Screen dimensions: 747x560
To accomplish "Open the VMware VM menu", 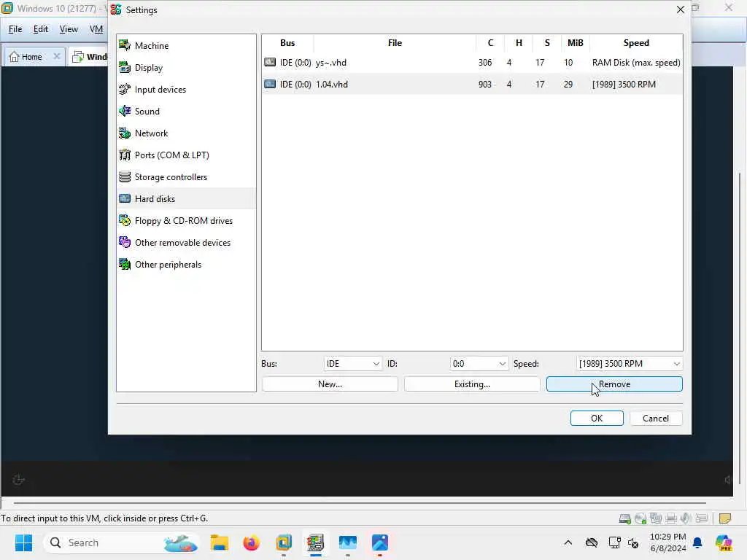I will point(96,29).
